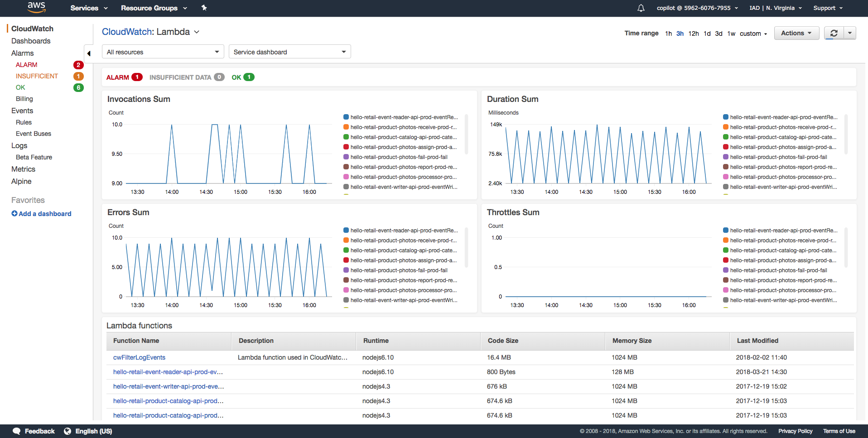Open Metrics in the sidebar
Screen dimensions: 868x438
click(23, 169)
